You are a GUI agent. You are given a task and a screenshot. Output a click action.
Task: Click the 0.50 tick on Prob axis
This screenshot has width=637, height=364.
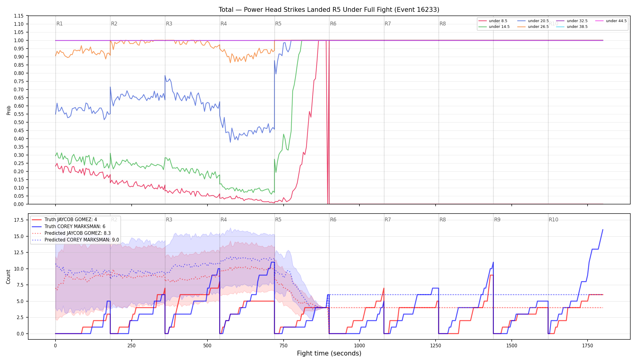coord(19,122)
